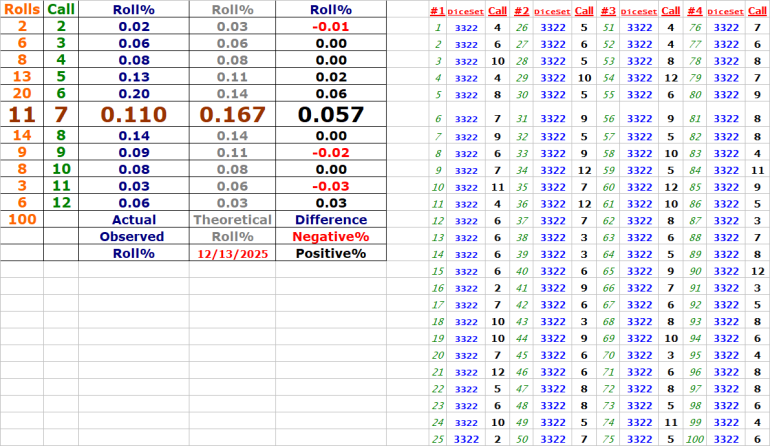Click the large brown 11 rolls cell
This screenshot has width=770, height=446.
22,115
